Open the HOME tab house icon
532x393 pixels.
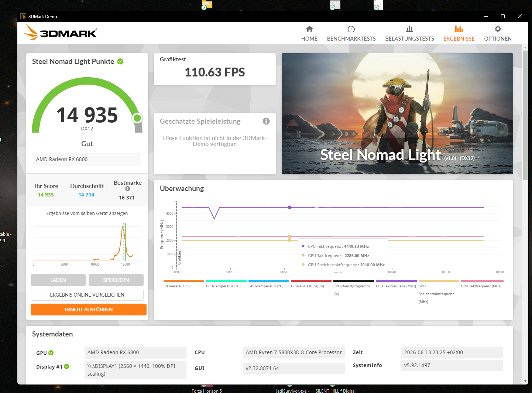tap(309, 29)
